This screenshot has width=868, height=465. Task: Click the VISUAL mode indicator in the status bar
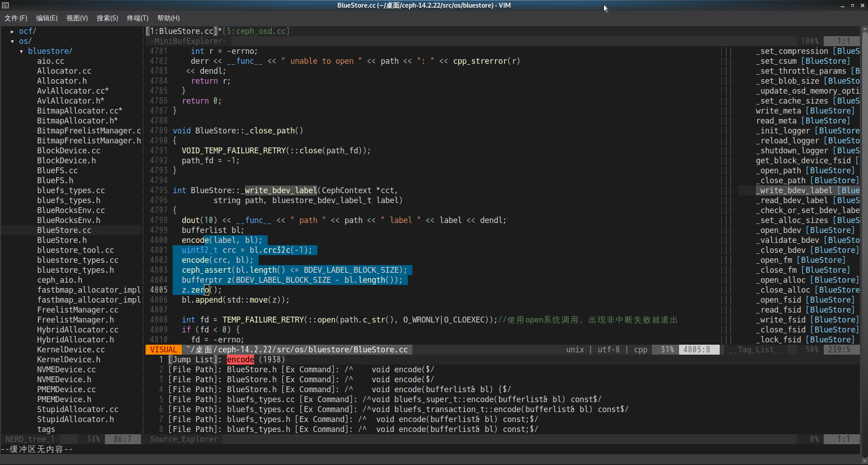pyautogui.click(x=163, y=349)
